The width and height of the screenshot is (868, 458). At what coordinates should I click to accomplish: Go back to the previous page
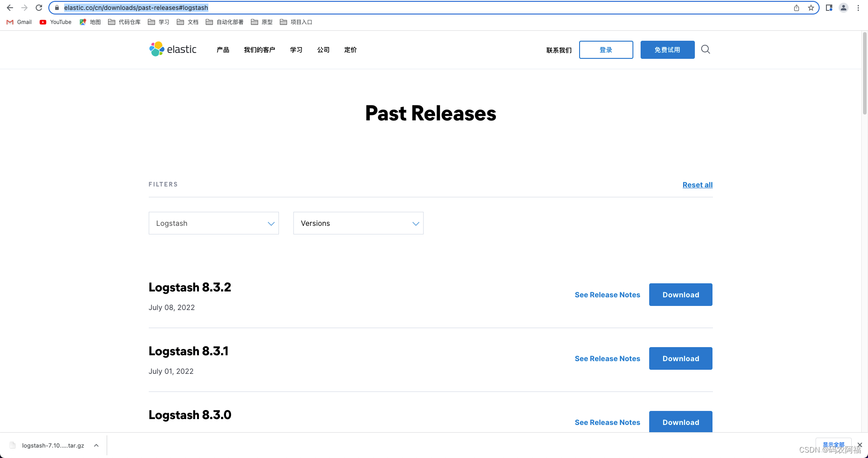pyautogui.click(x=10, y=8)
